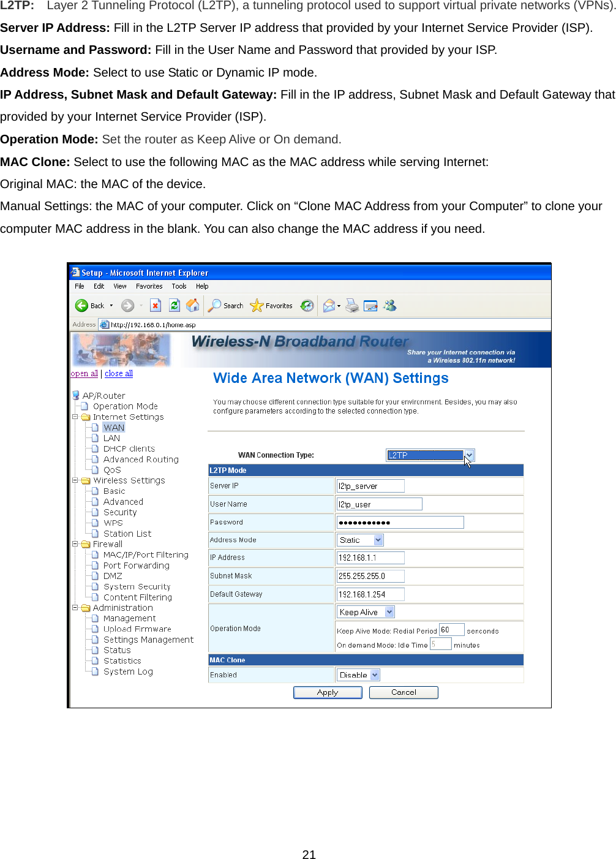
Task: Click the Refresh icon in the toolbar
Action: 174,305
